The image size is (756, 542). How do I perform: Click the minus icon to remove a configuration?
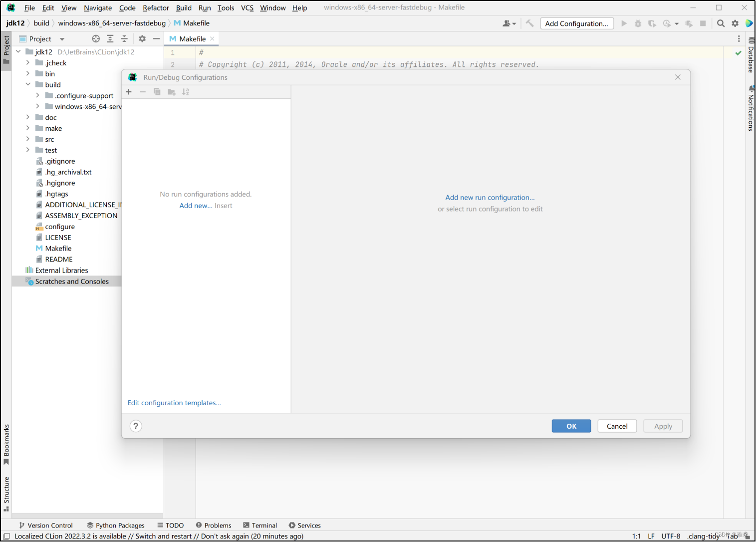[143, 92]
